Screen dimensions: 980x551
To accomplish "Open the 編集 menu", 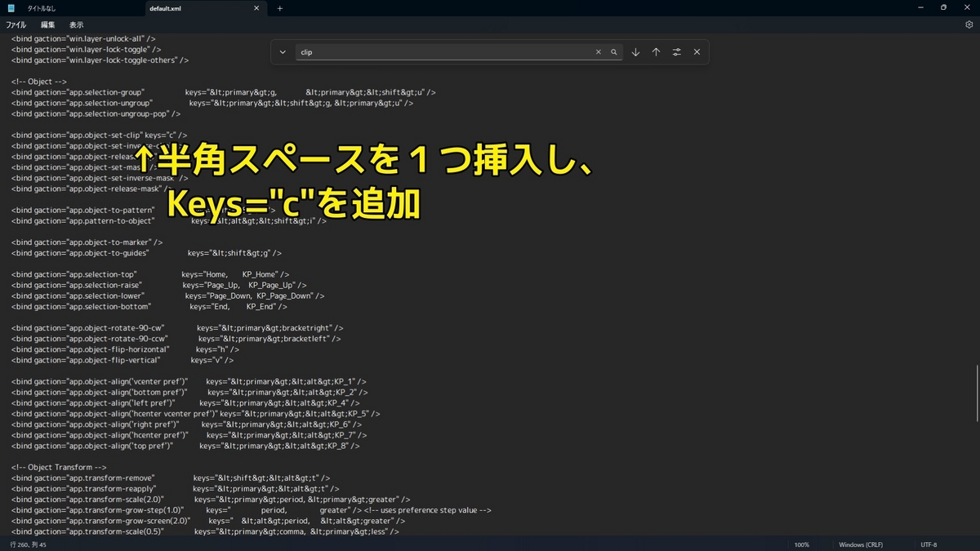I will coord(47,24).
